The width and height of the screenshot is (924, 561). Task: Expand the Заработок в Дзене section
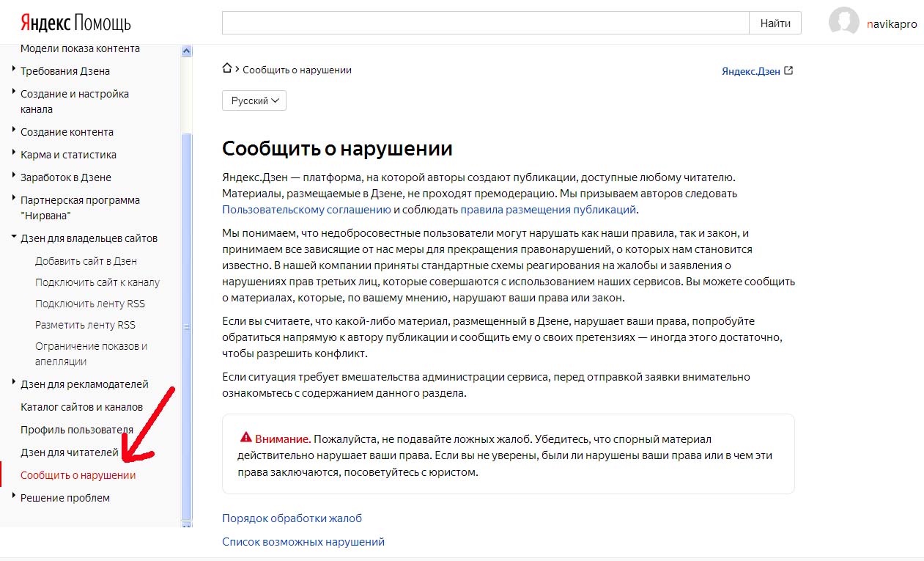point(65,177)
